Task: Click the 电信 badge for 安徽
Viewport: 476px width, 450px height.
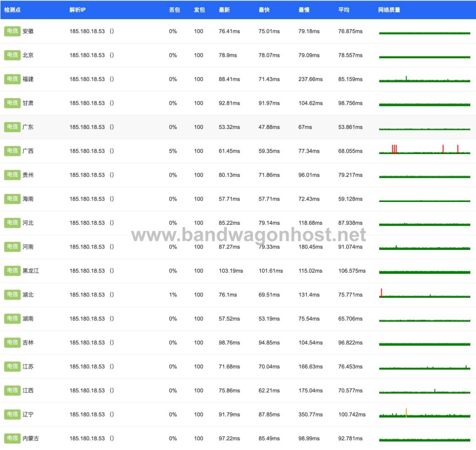Action: (12, 31)
